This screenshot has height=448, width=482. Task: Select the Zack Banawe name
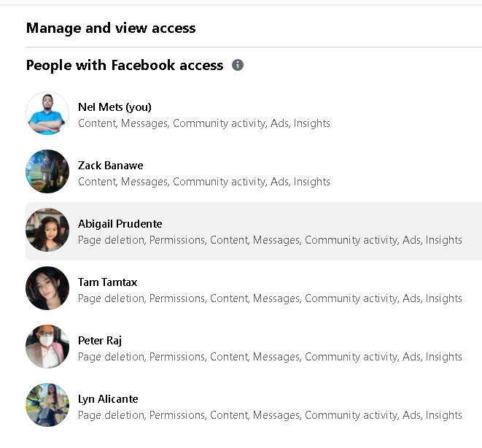tap(110, 166)
